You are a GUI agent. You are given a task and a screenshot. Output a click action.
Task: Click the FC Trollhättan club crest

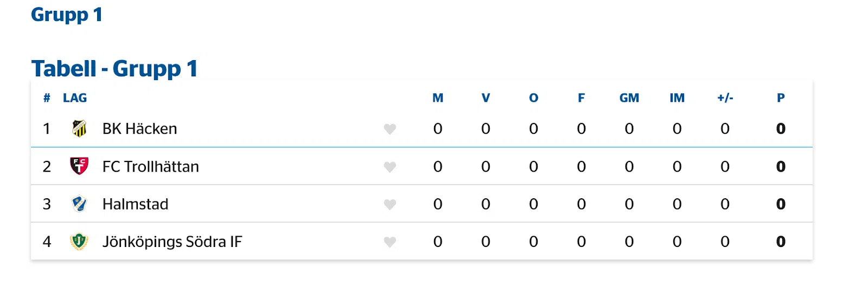(79, 166)
